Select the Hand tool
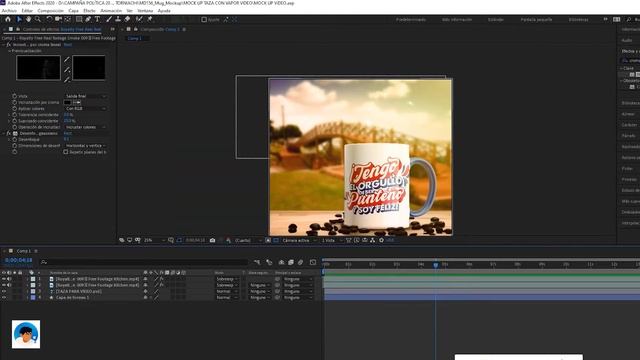Viewport: 640px width, 360px height. coord(28,19)
